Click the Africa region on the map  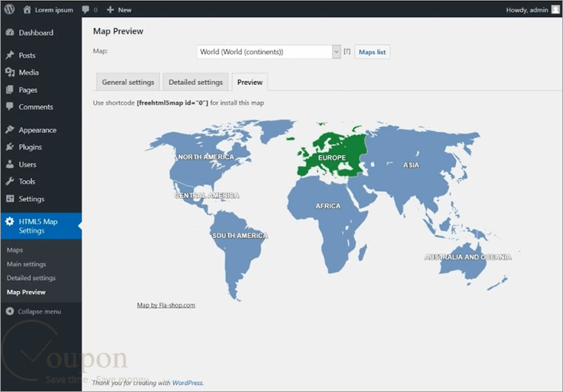point(328,206)
